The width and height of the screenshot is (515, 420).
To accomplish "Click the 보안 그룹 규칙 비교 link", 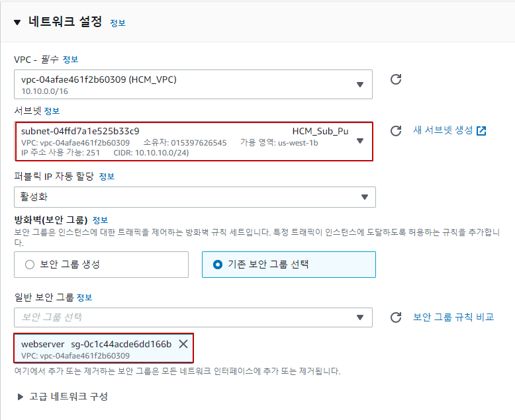I will point(453,317).
